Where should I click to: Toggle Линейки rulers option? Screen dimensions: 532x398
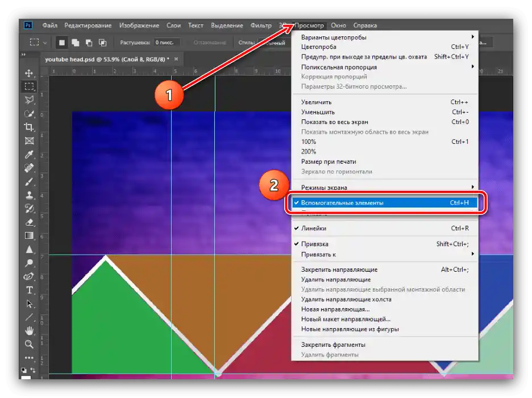coord(385,229)
